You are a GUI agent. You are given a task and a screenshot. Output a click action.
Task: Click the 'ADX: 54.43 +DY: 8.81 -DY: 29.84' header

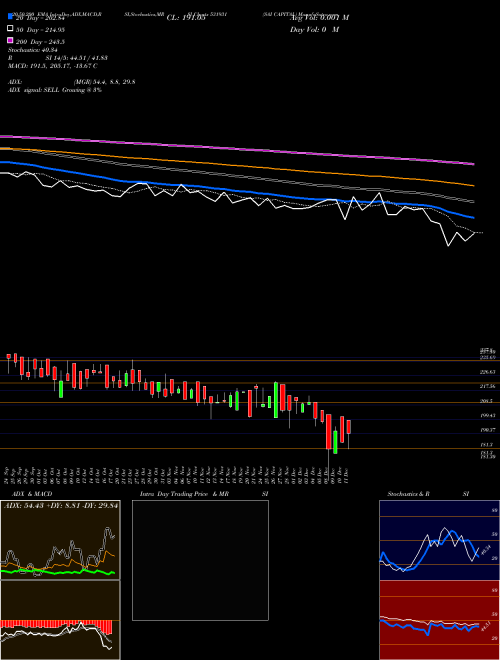point(61,505)
